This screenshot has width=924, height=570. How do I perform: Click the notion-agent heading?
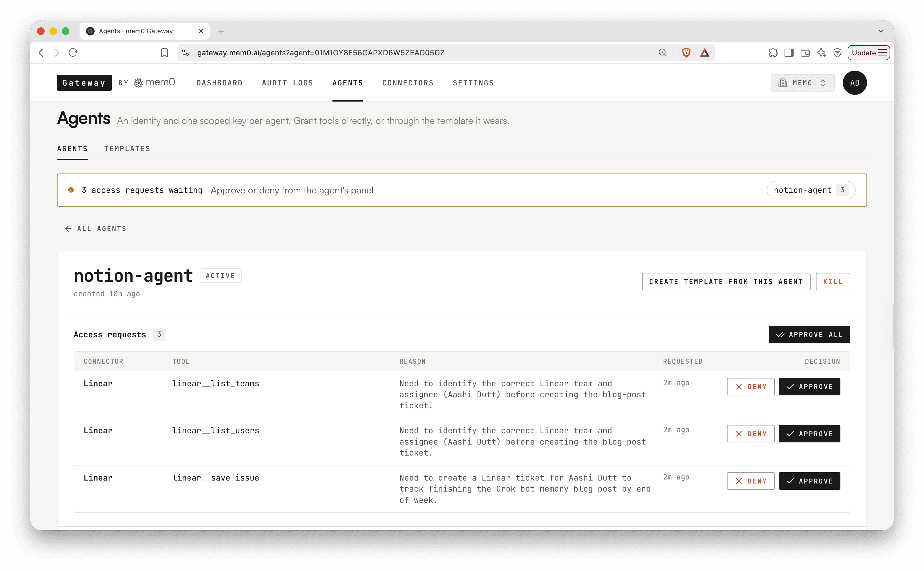pos(133,276)
